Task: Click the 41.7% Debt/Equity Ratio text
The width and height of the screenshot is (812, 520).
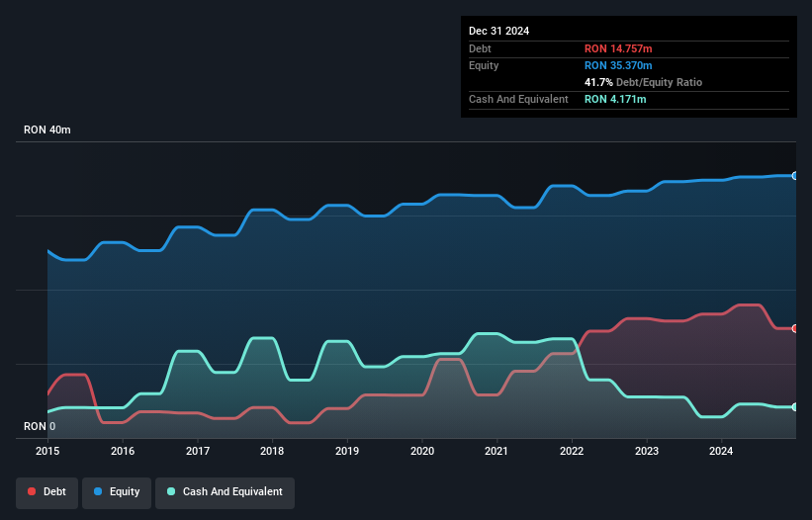Action: tap(643, 82)
